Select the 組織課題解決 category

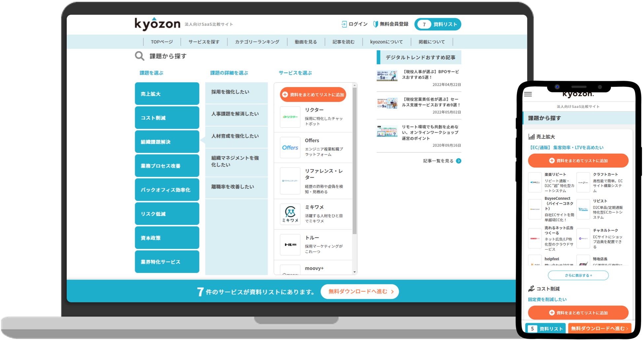point(167,142)
